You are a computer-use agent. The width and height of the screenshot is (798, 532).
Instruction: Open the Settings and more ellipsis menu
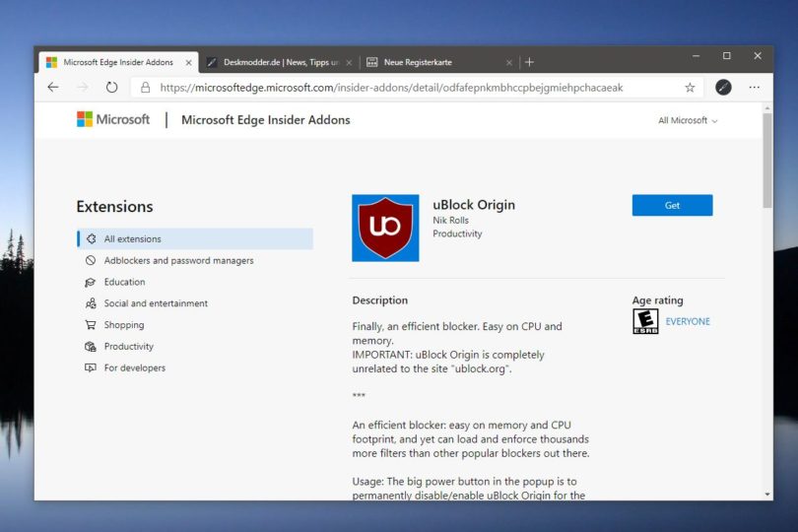click(x=755, y=88)
